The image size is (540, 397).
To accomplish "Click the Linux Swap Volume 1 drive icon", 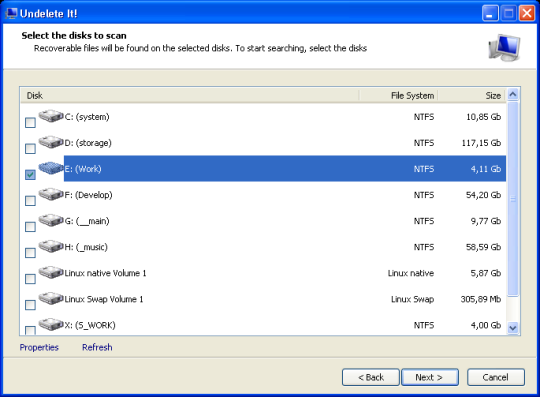I will [51, 298].
